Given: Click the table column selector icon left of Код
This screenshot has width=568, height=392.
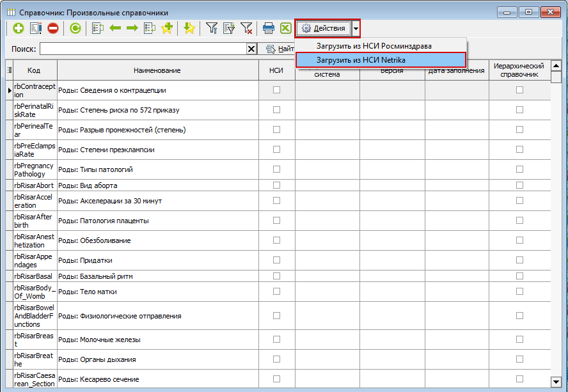Looking at the screenshot, I should pyautogui.click(x=10, y=70).
